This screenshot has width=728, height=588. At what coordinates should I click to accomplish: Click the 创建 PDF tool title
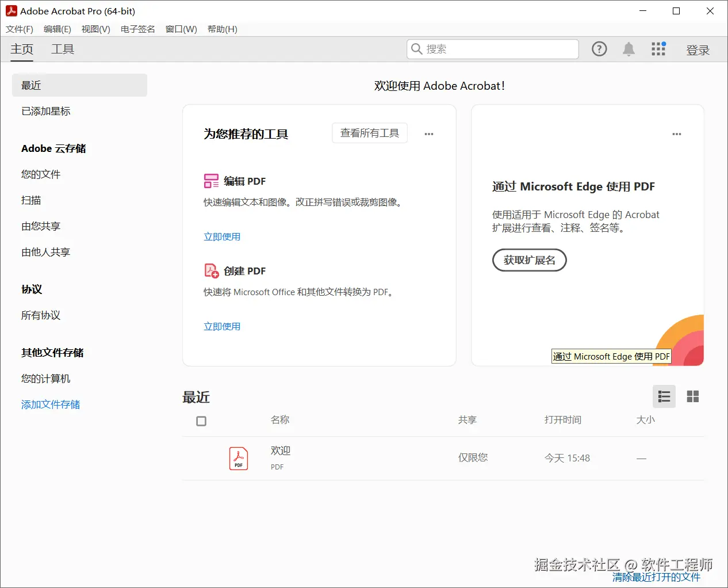coord(245,271)
